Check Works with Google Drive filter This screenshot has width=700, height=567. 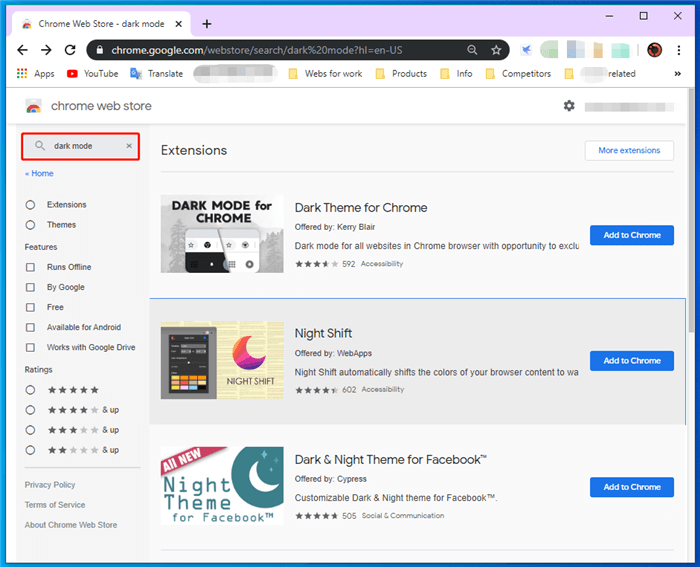click(x=30, y=347)
